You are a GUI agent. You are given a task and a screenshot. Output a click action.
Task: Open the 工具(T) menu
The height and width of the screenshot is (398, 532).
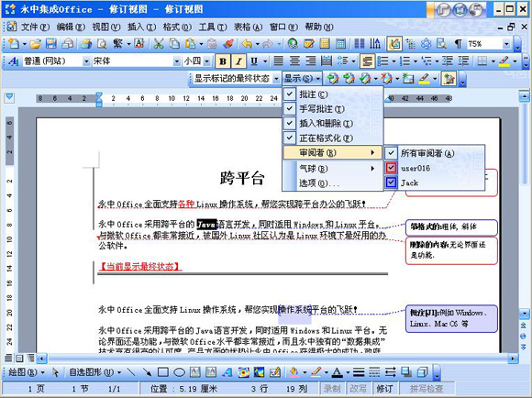coord(213,27)
